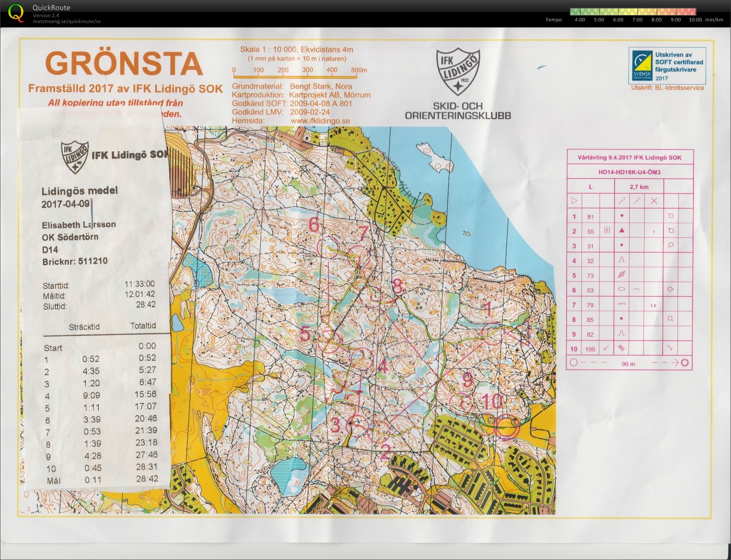731x560 pixels.
Task: Click the "QuickRoute" title text
Action: click(51, 8)
